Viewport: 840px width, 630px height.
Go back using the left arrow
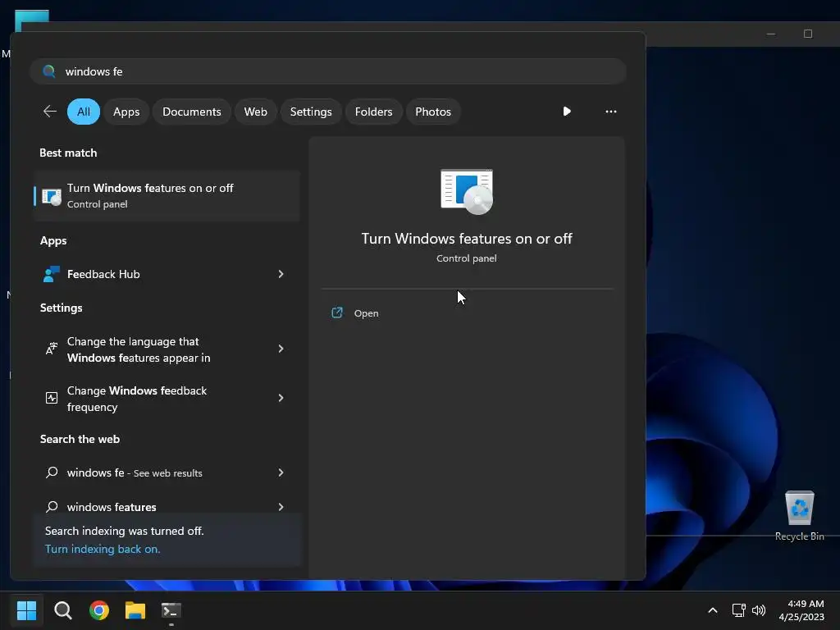(x=50, y=112)
